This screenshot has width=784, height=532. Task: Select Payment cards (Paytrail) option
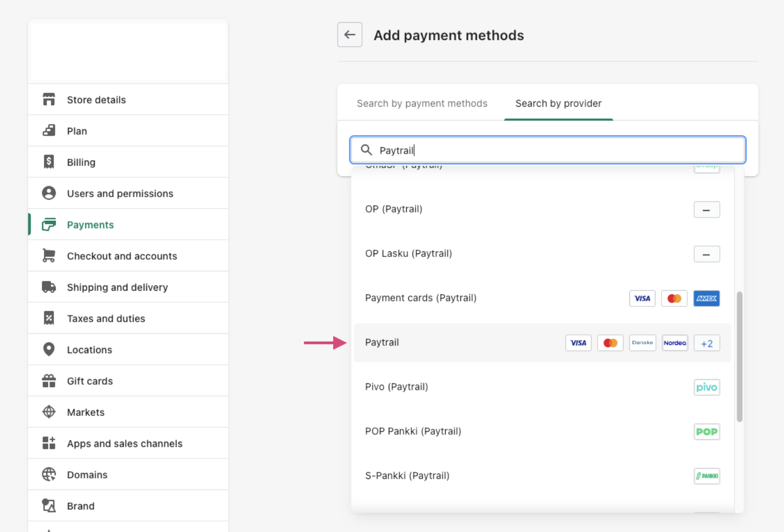coord(420,298)
